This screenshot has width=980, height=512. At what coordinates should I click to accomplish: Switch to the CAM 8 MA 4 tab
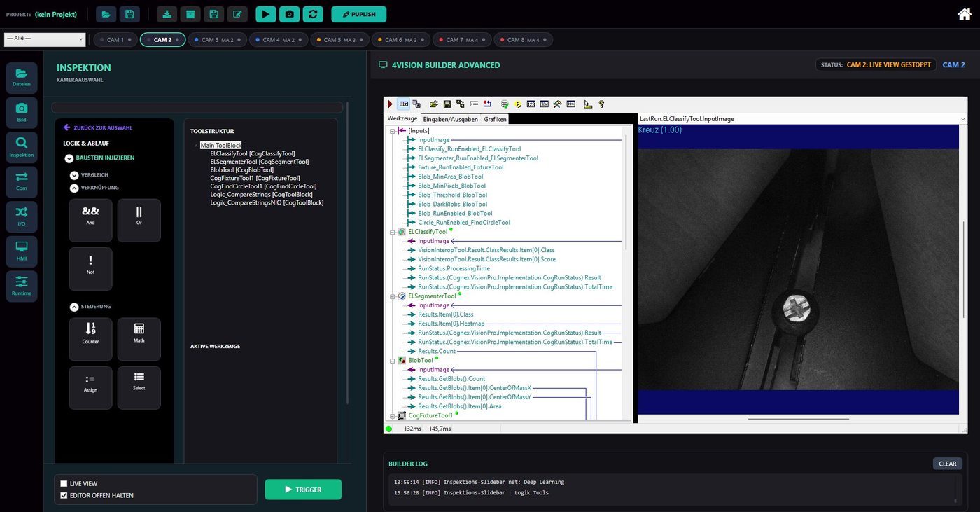pos(523,40)
